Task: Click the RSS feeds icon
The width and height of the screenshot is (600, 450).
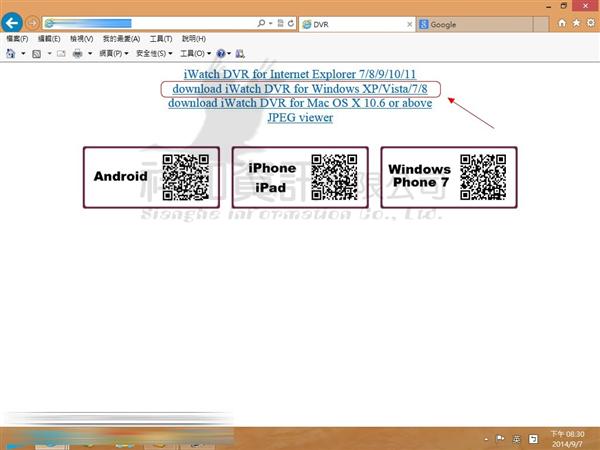Action: (35, 53)
